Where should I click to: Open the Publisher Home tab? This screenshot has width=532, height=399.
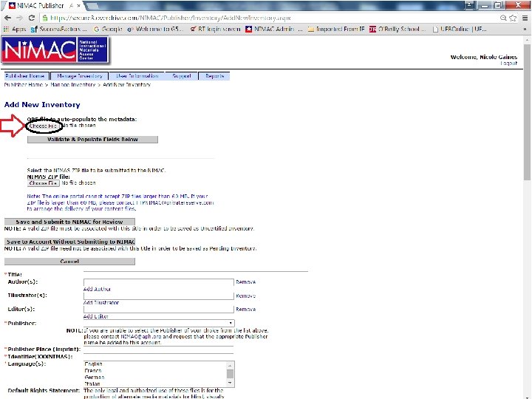click(25, 76)
